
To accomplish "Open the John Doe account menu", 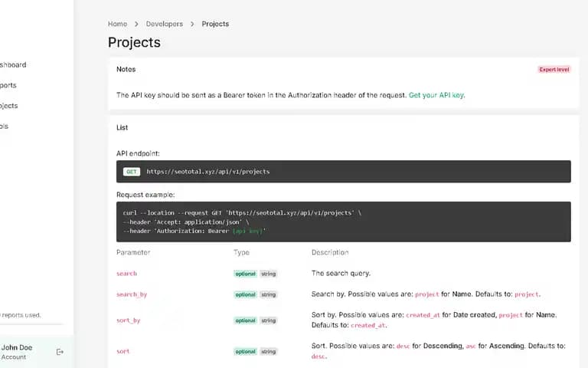I will (17, 352).
